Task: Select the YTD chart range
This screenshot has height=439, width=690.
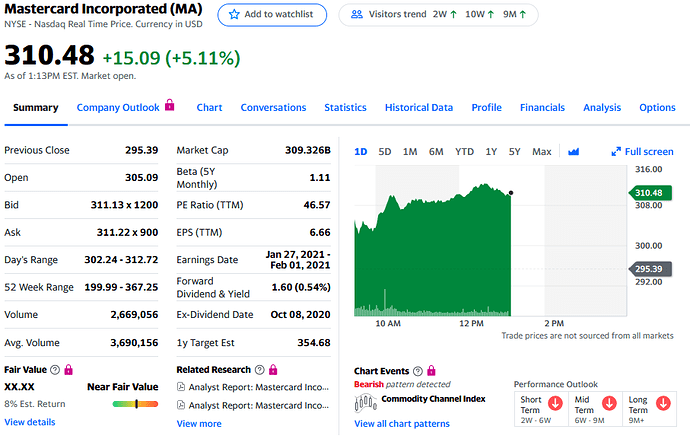Action: pos(464,152)
